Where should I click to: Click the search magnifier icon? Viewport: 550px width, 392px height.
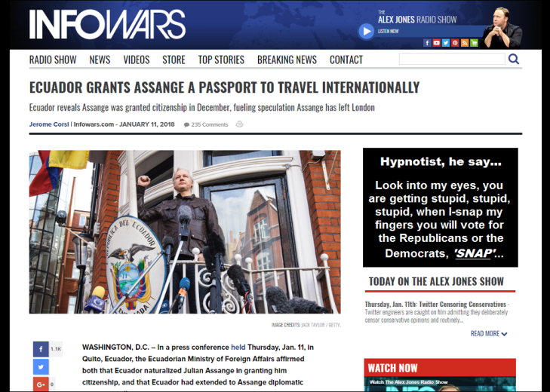pos(514,59)
